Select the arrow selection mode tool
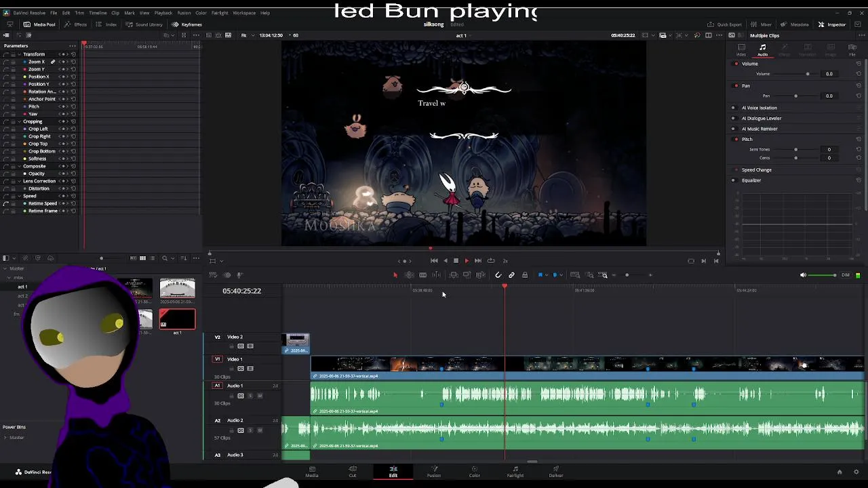Viewport: 868px width, 488px height. pyautogui.click(x=395, y=275)
